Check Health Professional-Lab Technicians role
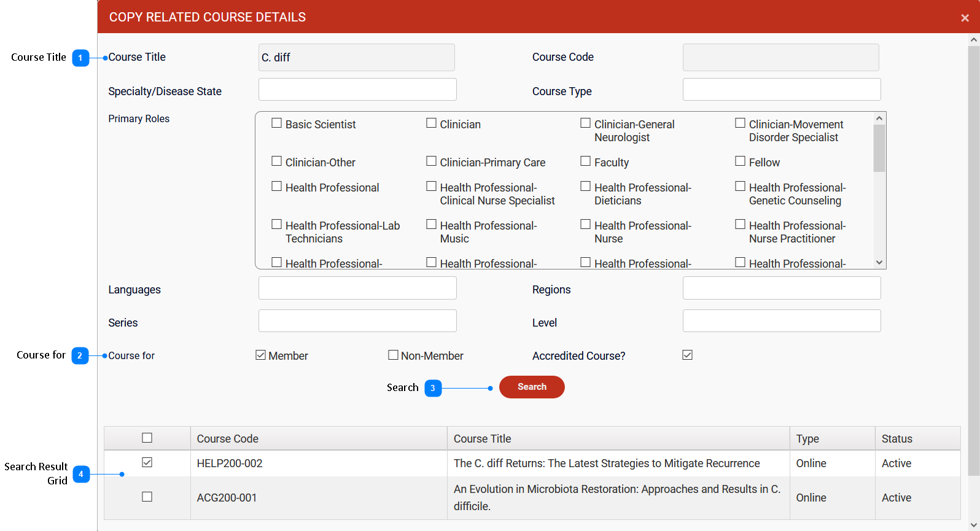980x531 pixels. [277, 225]
